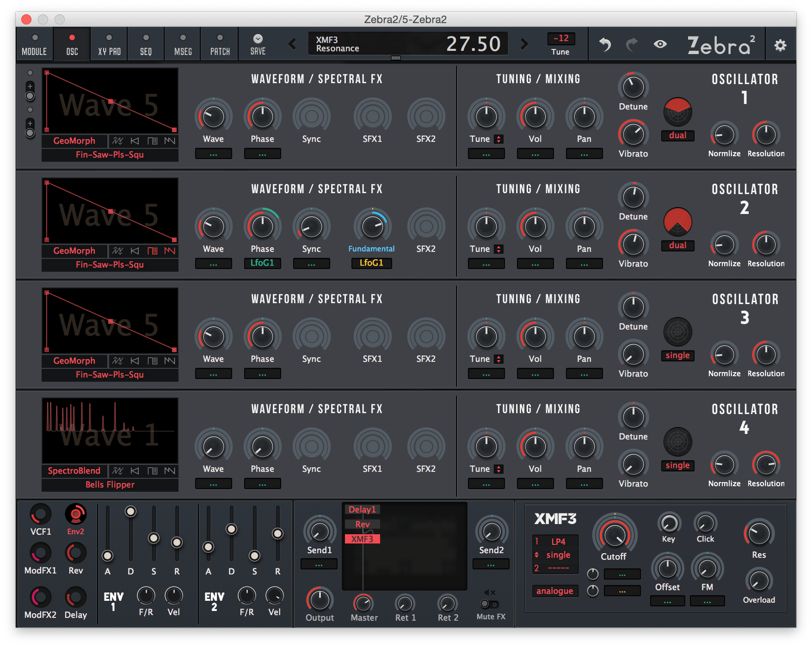Select first waveform editing icon in Oscillator 1
Screen dimensions: 812x647
tap(117, 140)
